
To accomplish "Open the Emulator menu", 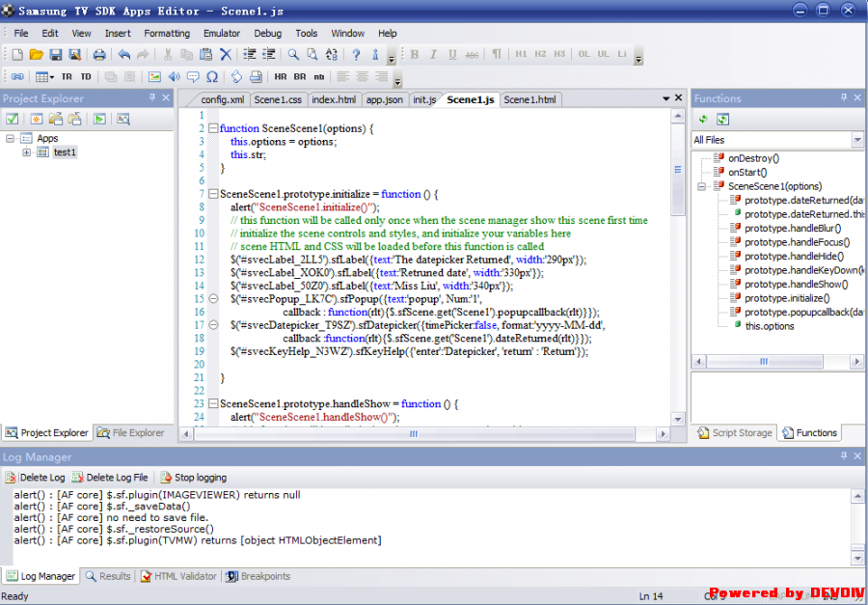I will pos(222,33).
